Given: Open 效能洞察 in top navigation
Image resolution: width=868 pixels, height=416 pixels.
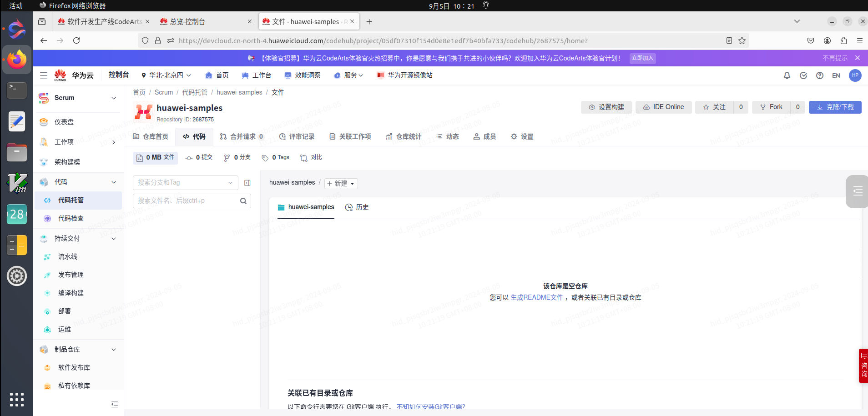Looking at the screenshot, I should click(303, 75).
